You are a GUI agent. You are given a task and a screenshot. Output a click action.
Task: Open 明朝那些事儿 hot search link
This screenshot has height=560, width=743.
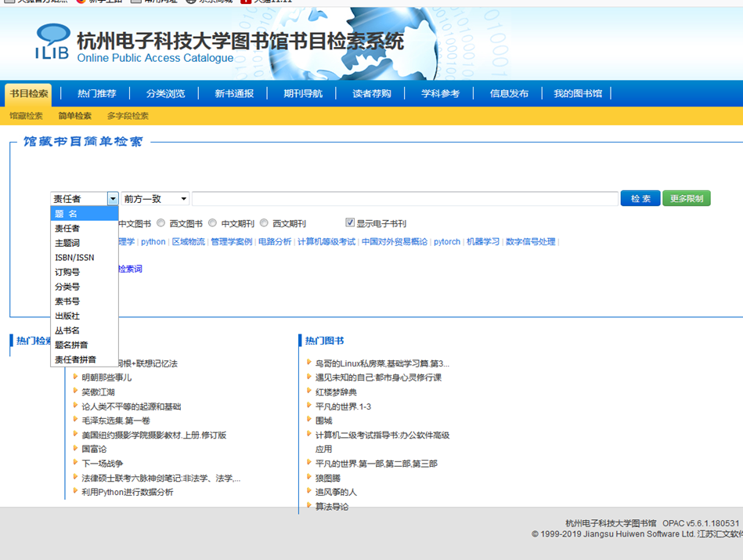pyautogui.click(x=106, y=378)
